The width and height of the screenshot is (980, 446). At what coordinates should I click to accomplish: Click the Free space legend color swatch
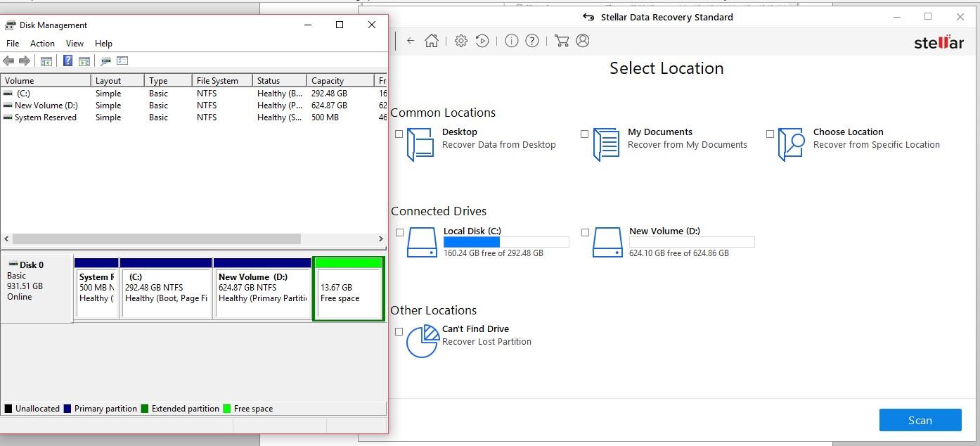pos(227,409)
